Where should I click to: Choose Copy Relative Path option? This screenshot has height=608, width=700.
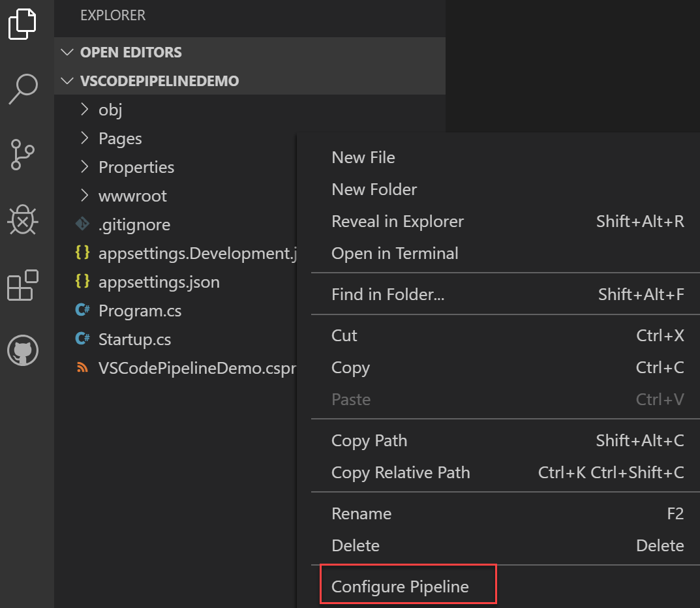click(x=401, y=472)
